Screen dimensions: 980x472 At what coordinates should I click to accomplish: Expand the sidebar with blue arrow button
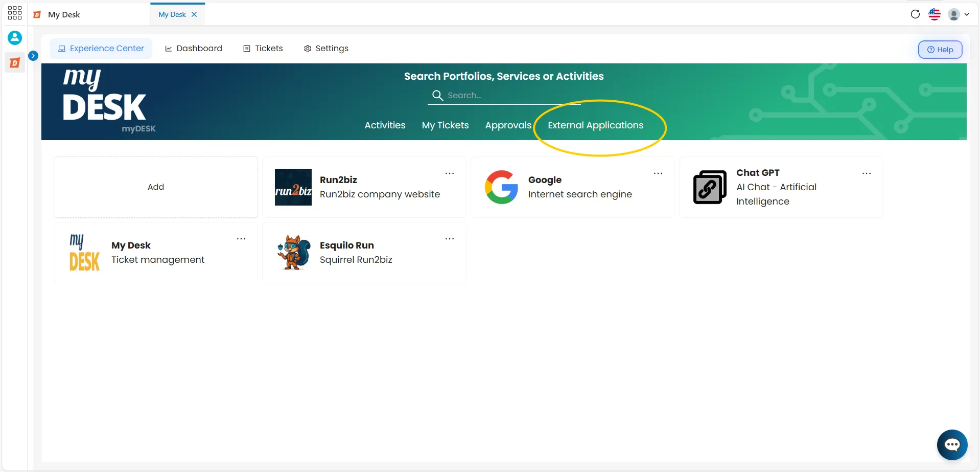click(x=33, y=56)
